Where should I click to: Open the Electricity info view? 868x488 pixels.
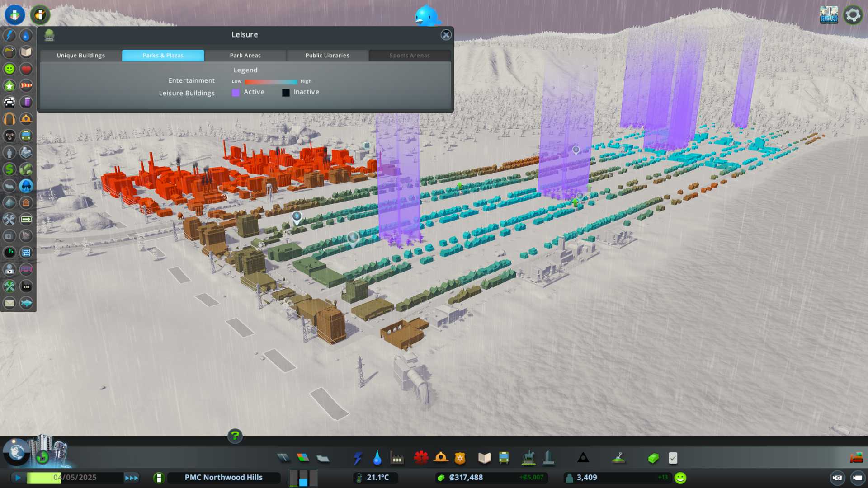coord(9,36)
